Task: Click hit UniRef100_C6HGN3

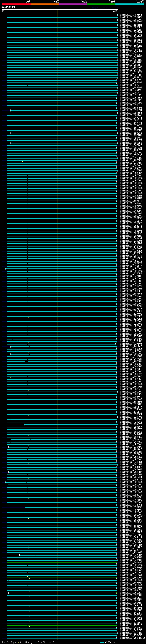Action: (x=131, y=366)
